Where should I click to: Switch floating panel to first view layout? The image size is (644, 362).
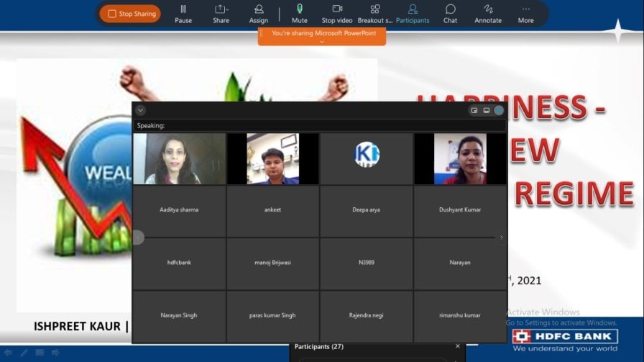tap(474, 110)
